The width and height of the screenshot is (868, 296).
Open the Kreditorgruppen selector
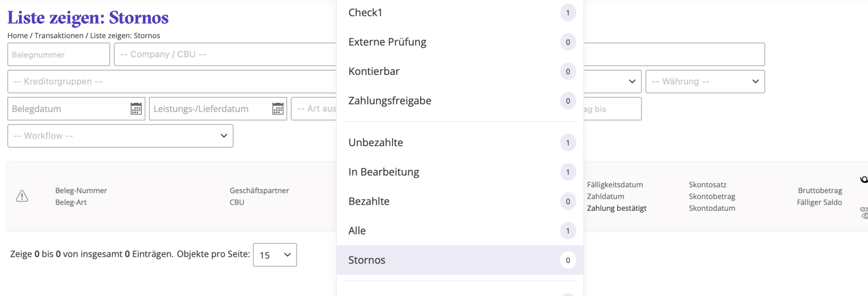click(172, 82)
